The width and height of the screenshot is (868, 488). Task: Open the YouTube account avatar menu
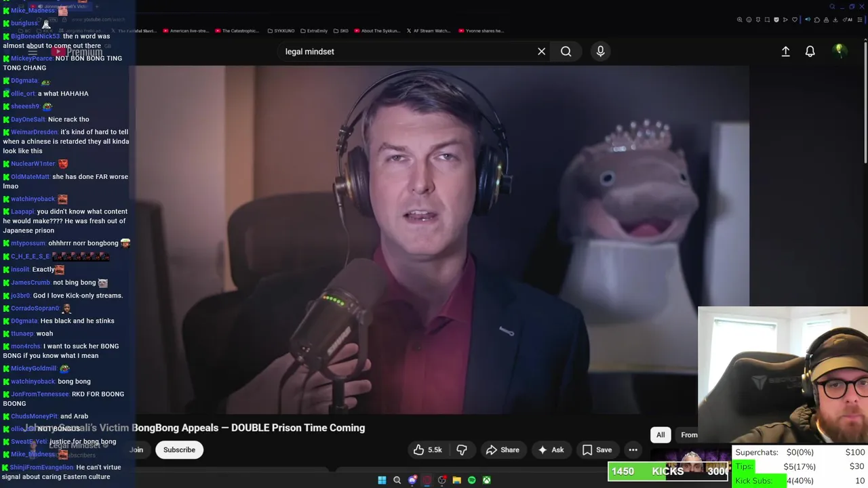click(x=839, y=51)
